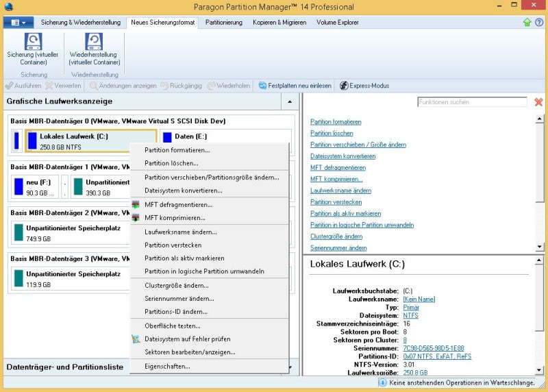The height and width of the screenshot is (392, 548).
Task: Click the red X to clear search
Action: [x=538, y=102]
